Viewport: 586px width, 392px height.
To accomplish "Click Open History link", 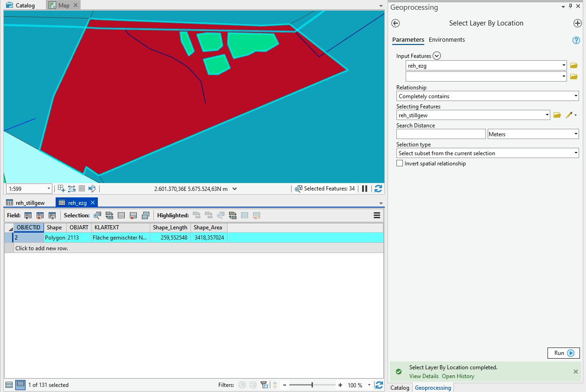I will (458, 376).
